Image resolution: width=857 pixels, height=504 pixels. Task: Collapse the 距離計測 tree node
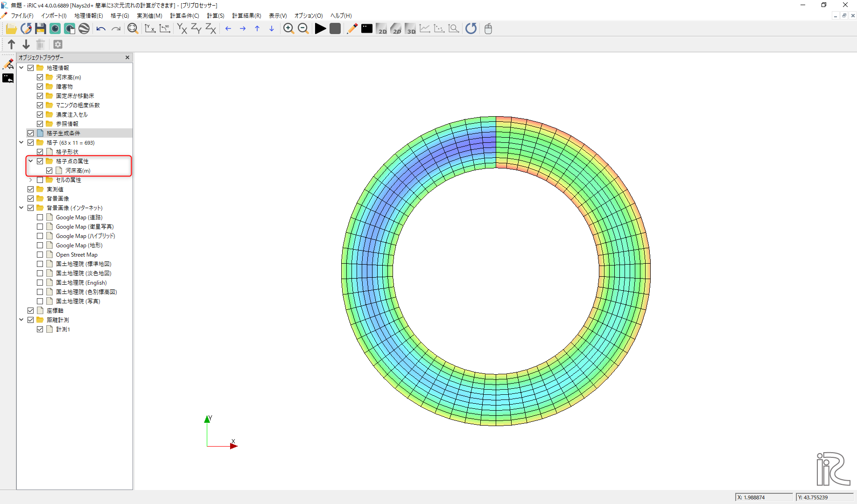(x=21, y=320)
